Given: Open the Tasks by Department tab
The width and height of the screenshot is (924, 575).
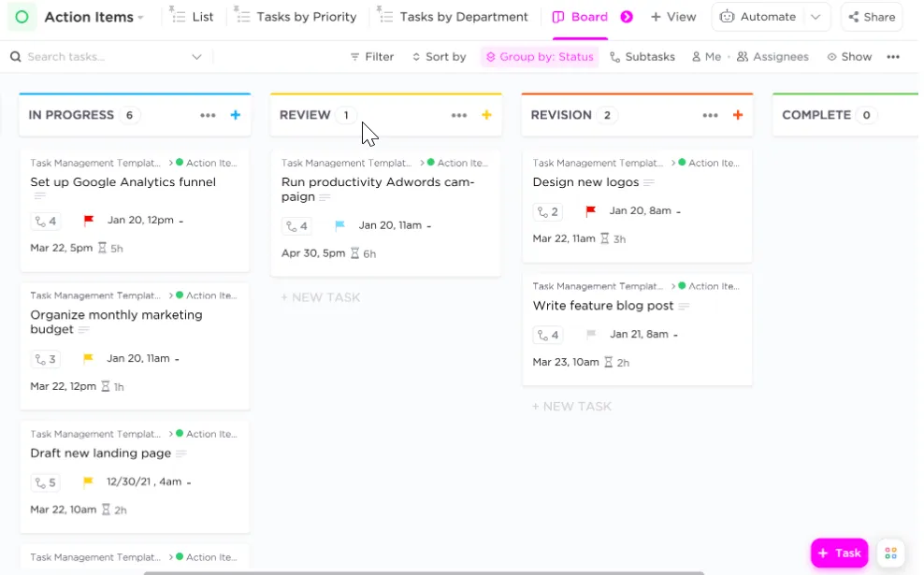Looking at the screenshot, I should (453, 17).
